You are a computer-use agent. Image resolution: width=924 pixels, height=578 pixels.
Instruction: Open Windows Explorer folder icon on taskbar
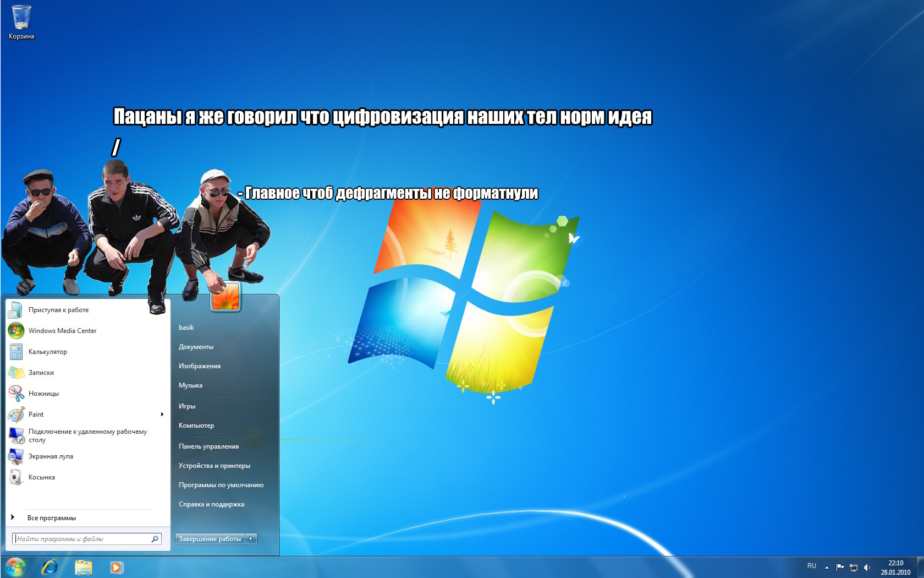[x=83, y=567]
